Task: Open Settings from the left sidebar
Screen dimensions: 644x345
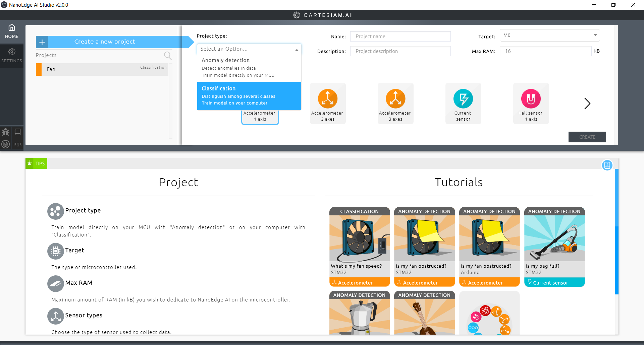Action: [12, 56]
